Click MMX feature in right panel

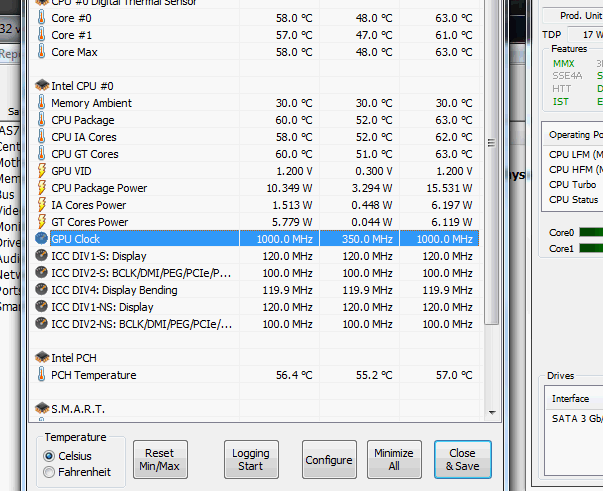click(x=563, y=63)
